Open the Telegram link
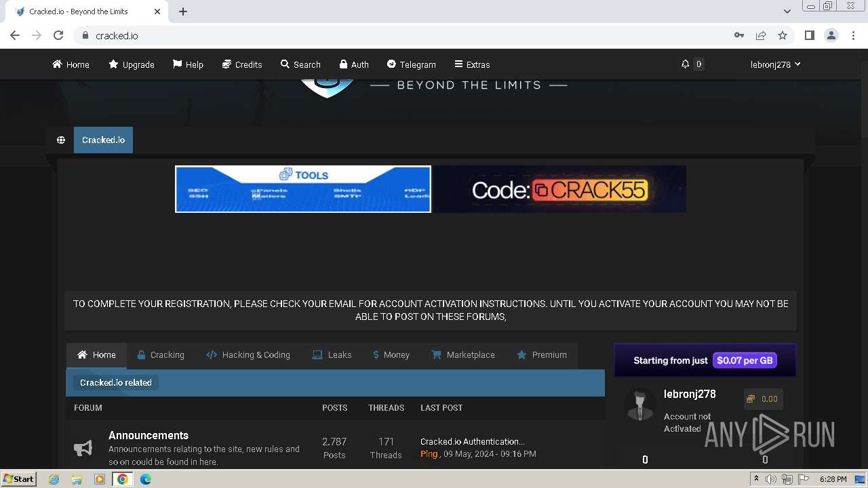The width and height of the screenshot is (868, 488). tap(411, 64)
